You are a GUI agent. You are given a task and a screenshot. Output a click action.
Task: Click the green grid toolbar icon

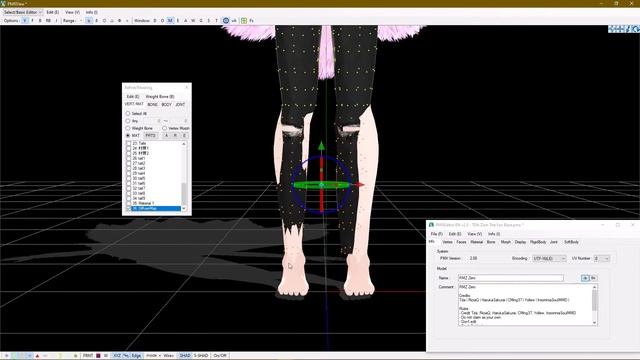coord(244,20)
